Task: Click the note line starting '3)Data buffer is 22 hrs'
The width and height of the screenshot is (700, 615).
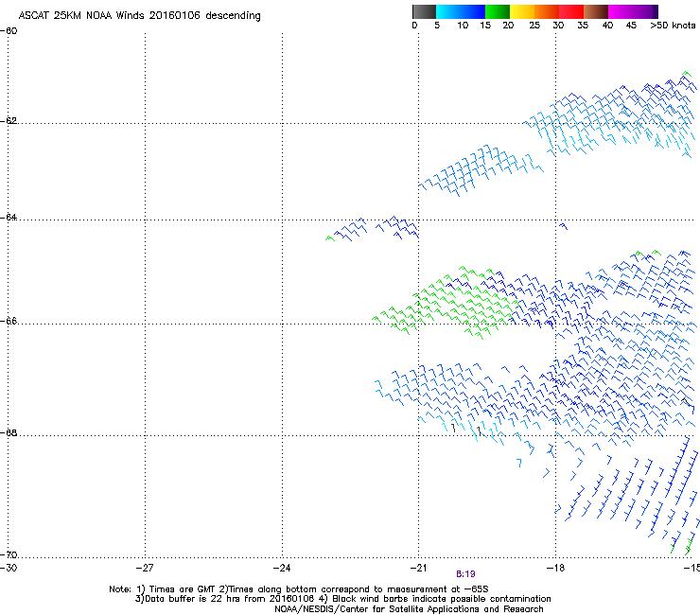Action: coord(342,599)
